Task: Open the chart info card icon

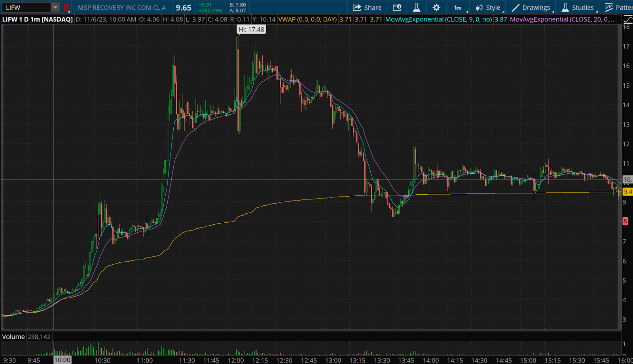Action: (x=397, y=8)
